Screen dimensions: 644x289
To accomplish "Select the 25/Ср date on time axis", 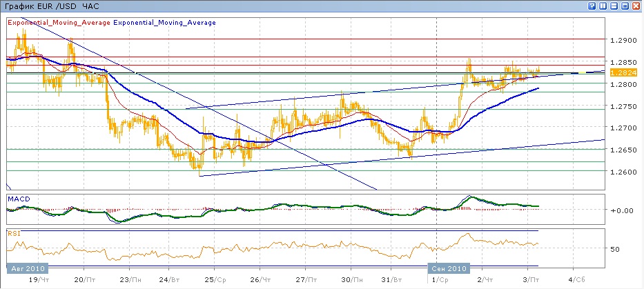I will [x=216, y=281].
